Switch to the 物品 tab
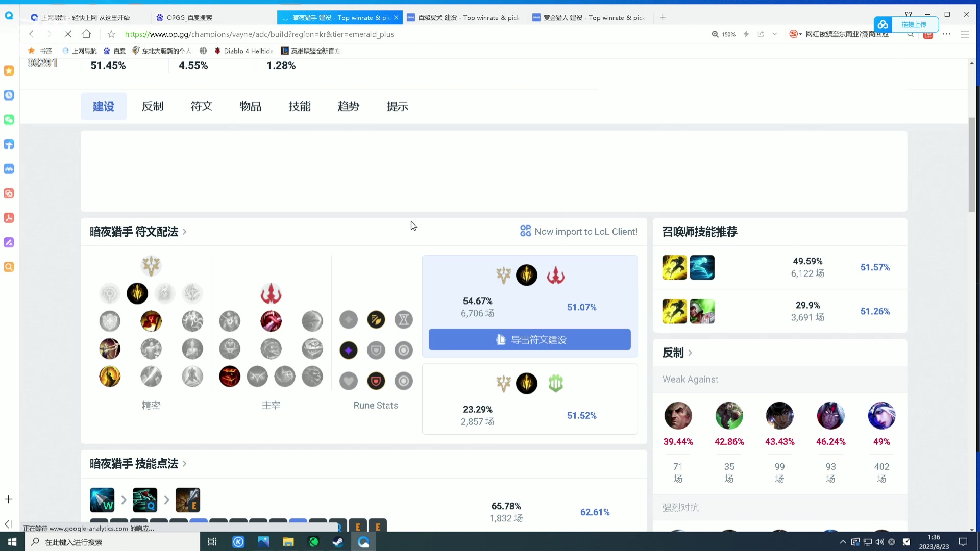Screen dimensions: 980x551 click(251, 106)
